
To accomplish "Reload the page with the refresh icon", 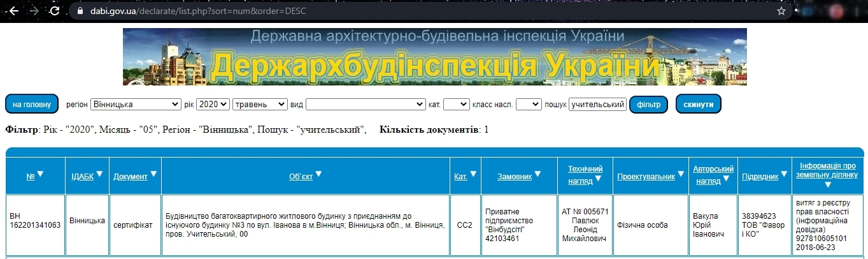I will 55,11.
